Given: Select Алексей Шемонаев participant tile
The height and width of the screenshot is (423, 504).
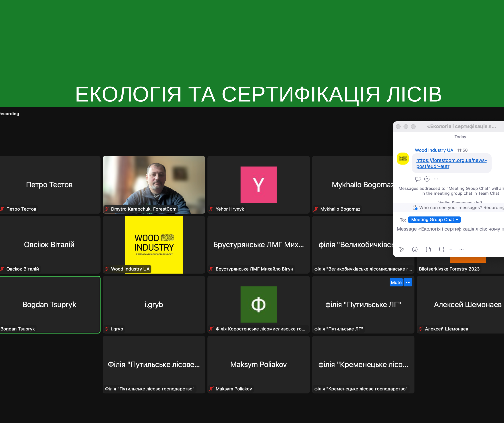Looking at the screenshot, I should (x=460, y=304).
